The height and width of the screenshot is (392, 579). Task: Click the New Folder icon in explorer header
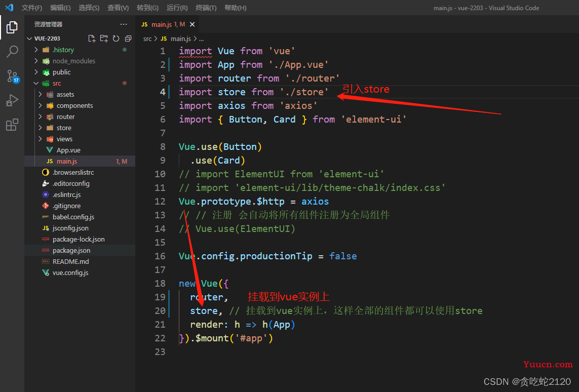click(104, 38)
